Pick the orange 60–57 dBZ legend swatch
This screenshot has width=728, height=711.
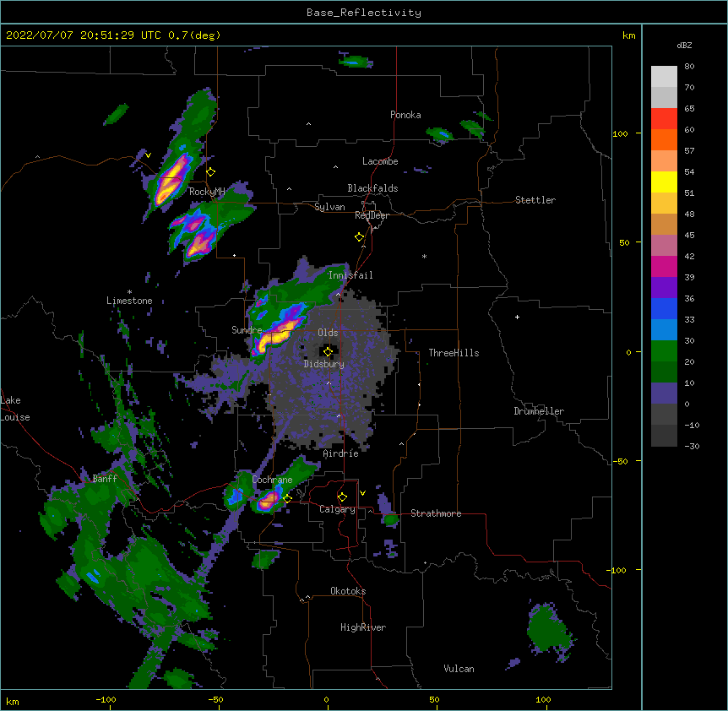[664, 139]
